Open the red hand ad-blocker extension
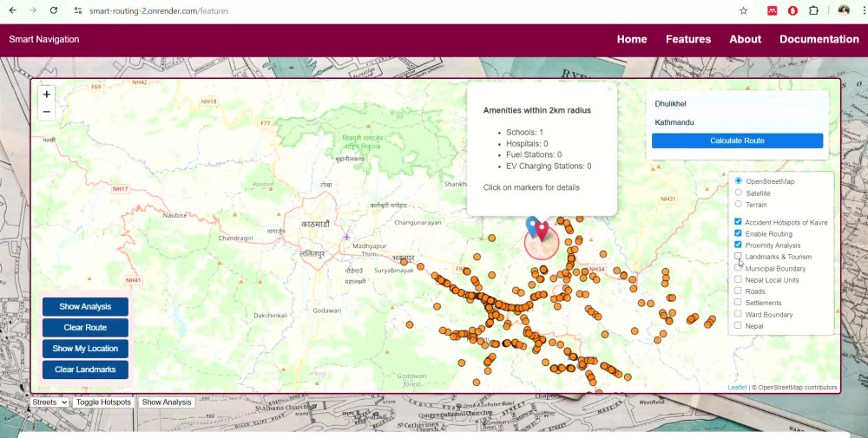The height and width of the screenshot is (438, 868). [792, 10]
